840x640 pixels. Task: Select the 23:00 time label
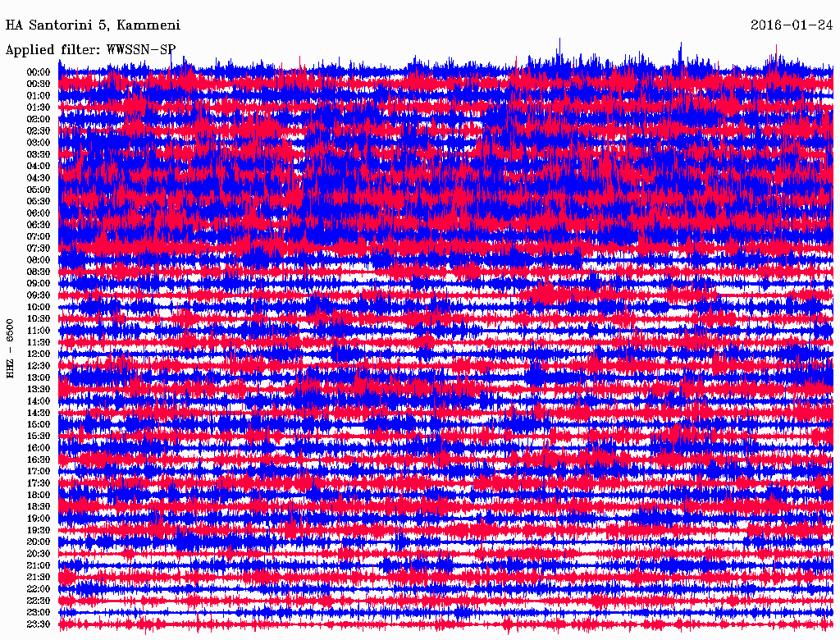tap(38, 612)
